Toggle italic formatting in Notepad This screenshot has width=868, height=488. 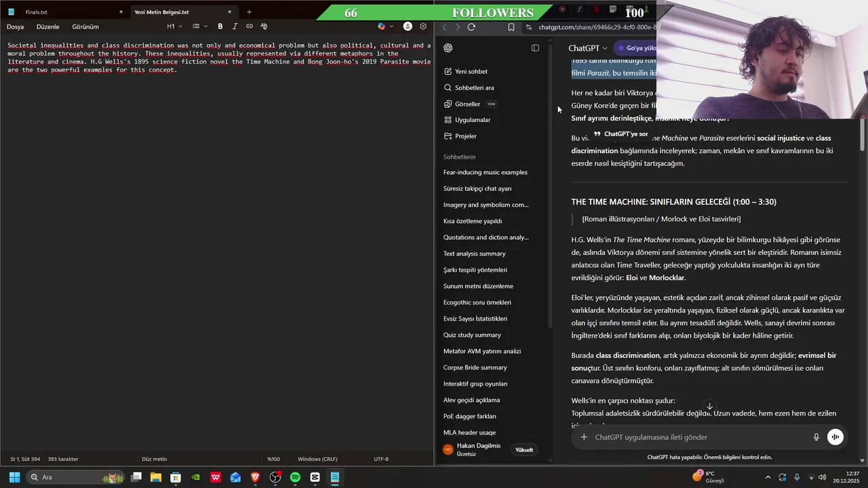pyautogui.click(x=235, y=26)
